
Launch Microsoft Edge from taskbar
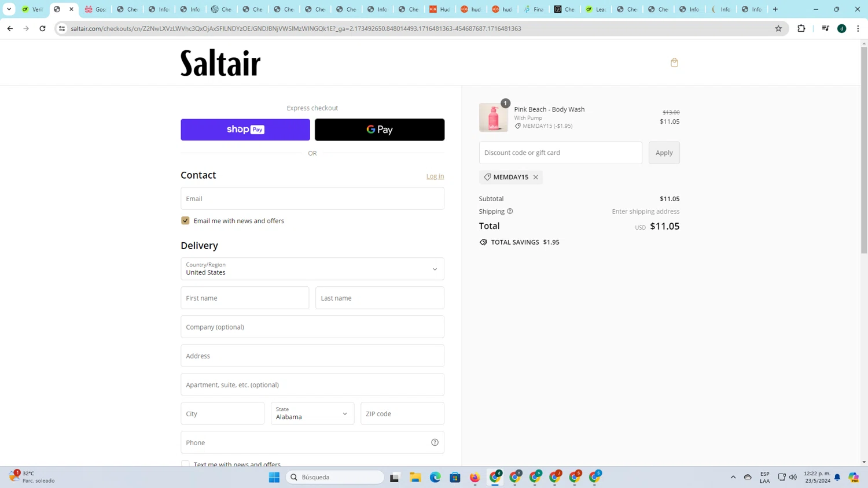tap(435, 477)
